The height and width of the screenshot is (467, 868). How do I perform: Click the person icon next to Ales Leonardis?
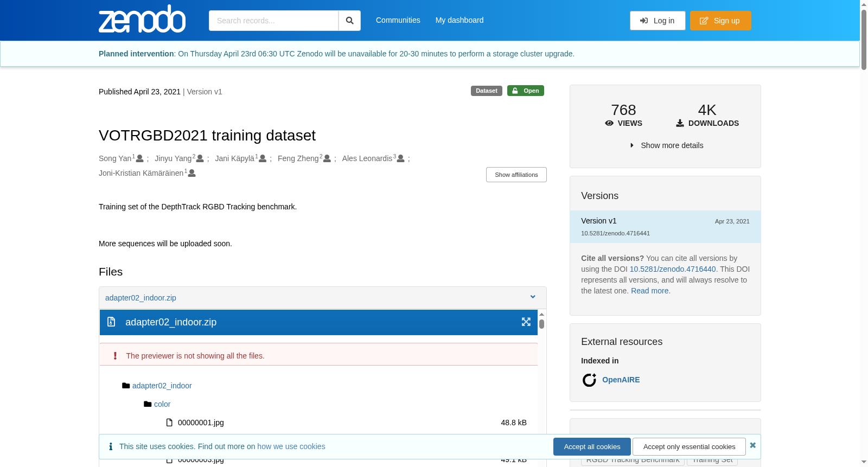tap(401, 158)
